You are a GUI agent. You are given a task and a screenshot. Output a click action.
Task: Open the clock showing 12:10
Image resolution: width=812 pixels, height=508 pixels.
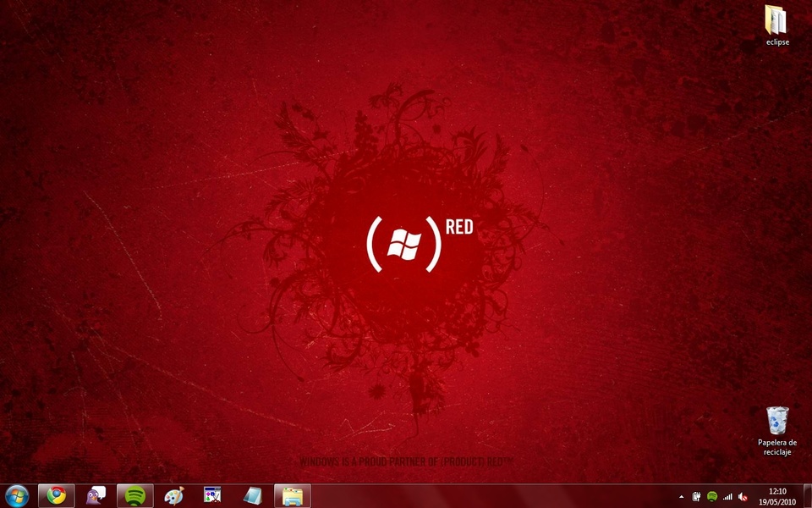777,497
